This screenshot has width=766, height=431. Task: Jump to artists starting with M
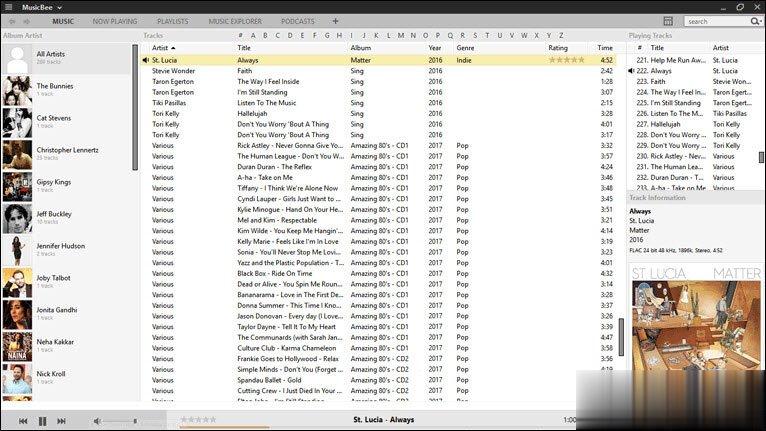pos(401,35)
